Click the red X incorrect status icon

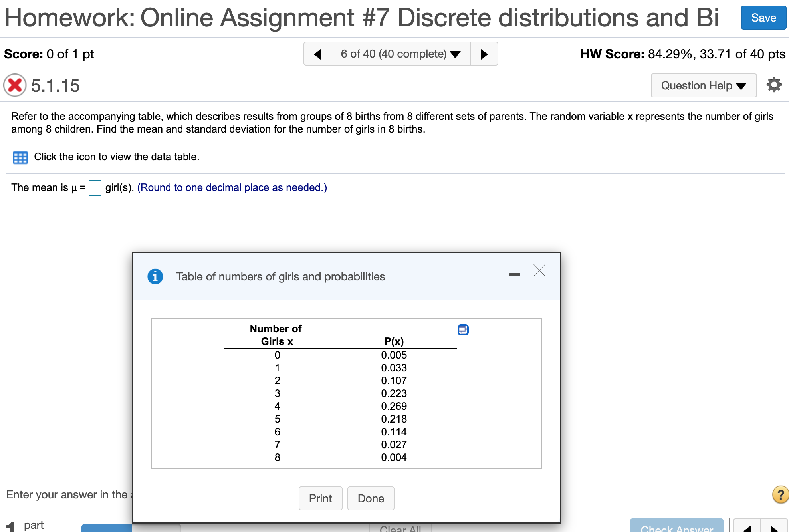pyautogui.click(x=15, y=85)
